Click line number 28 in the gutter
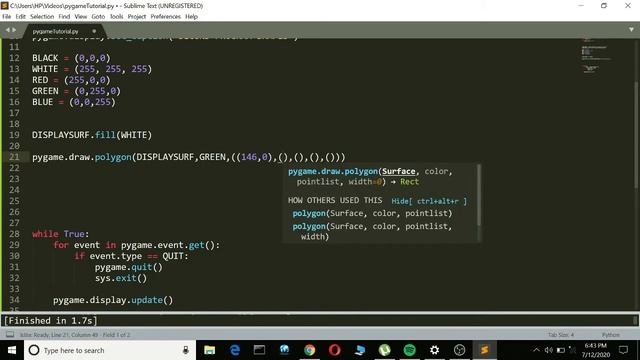This screenshot has height=360, width=640. [14, 234]
